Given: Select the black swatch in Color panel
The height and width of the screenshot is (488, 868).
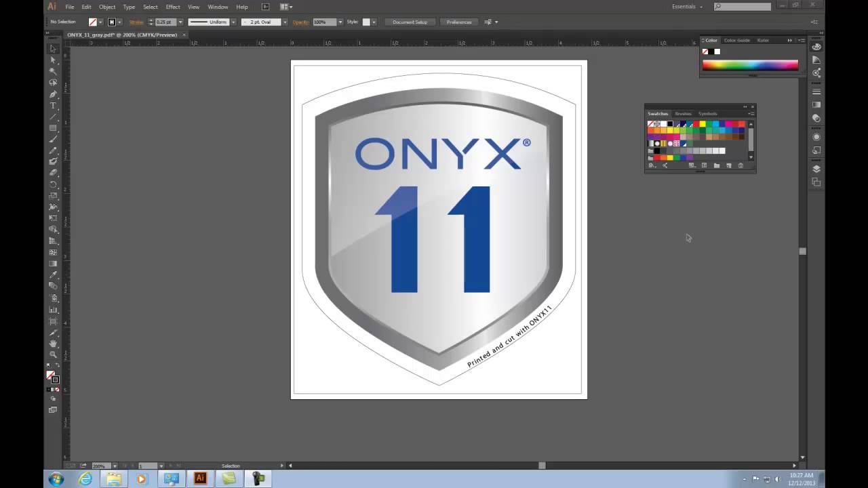Looking at the screenshot, I should pos(711,52).
